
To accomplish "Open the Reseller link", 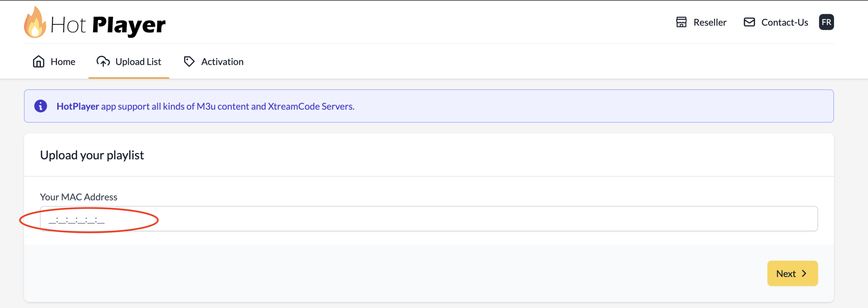I will (x=701, y=22).
